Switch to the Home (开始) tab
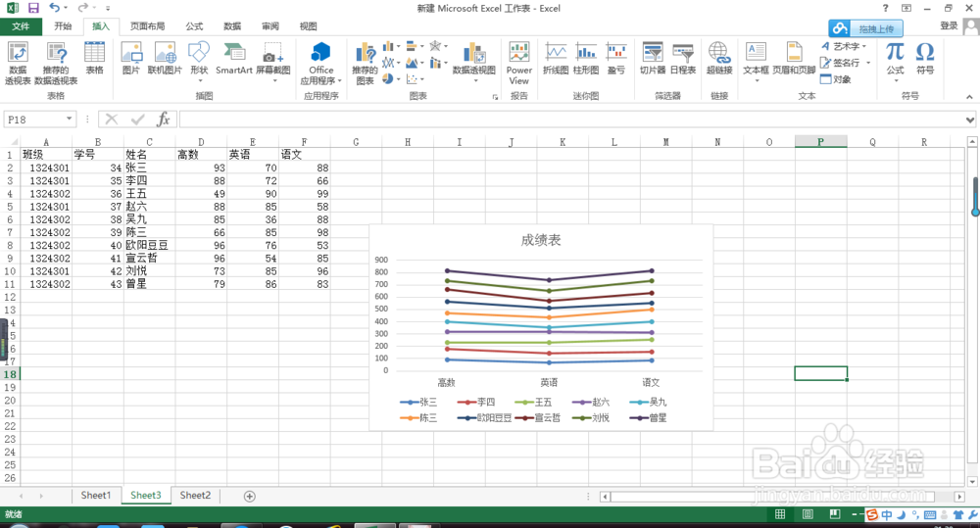This screenshot has height=528, width=980. click(63, 26)
